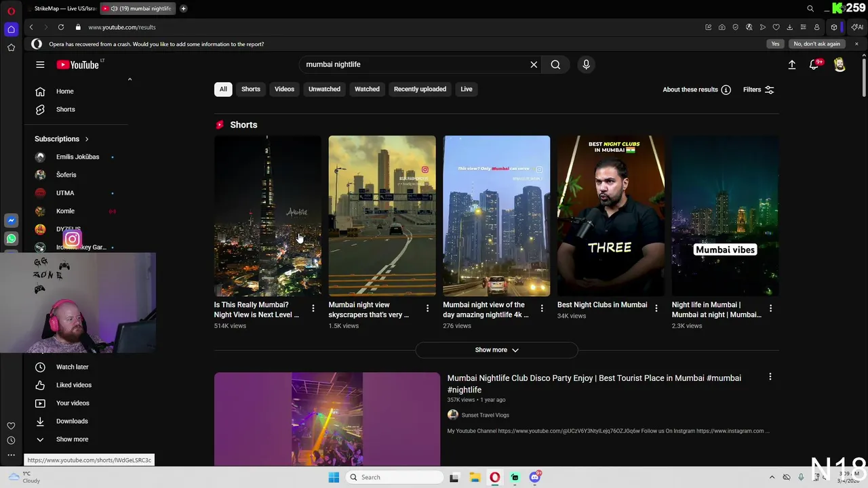
Task: Open 'Mumbai night view skyscrapers' short thumbnail
Action: pyautogui.click(x=382, y=216)
